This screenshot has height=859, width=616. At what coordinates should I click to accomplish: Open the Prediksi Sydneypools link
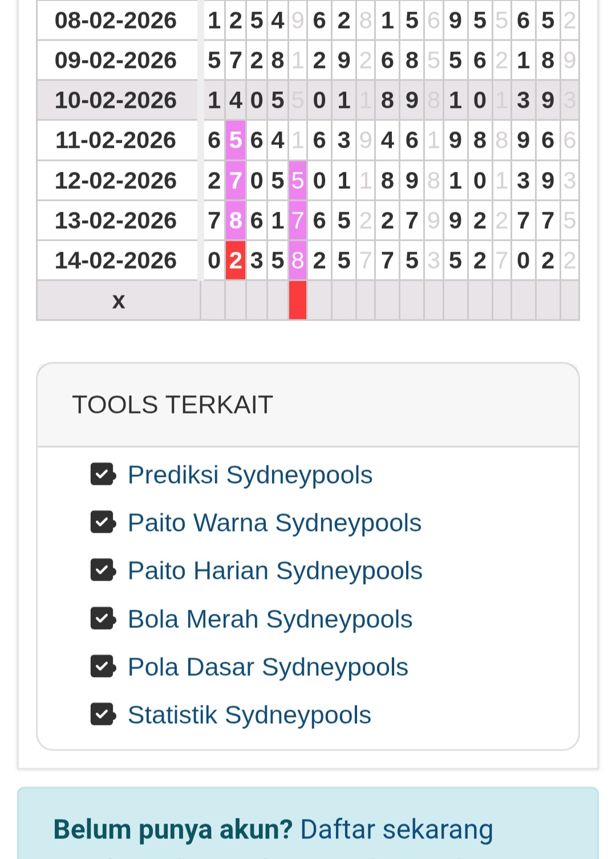click(x=250, y=475)
